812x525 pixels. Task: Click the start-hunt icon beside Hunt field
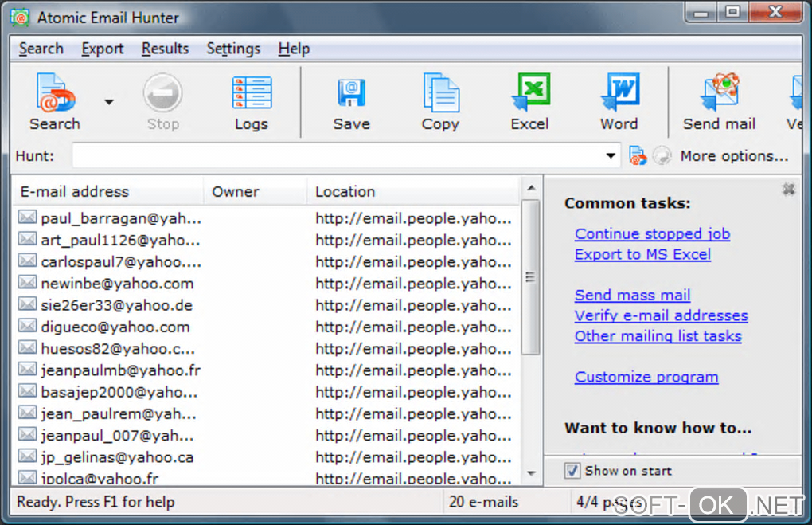point(638,155)
